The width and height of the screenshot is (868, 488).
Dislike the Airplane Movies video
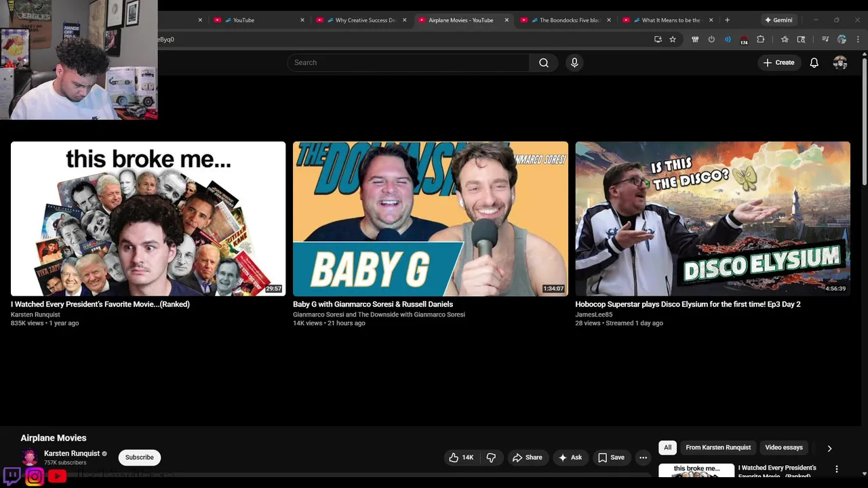point(491,457)
